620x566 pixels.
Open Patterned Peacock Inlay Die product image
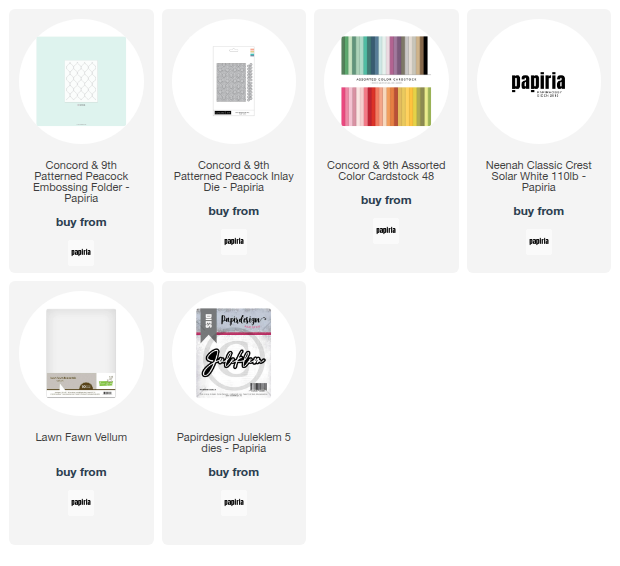point(233,82)
